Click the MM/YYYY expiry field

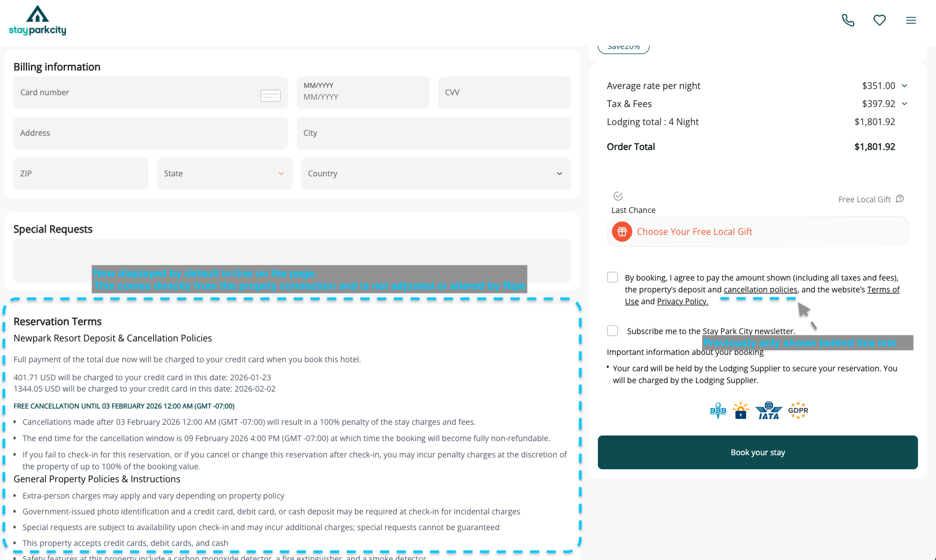363,92
